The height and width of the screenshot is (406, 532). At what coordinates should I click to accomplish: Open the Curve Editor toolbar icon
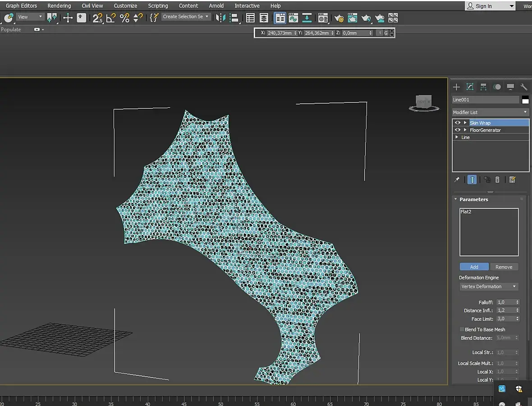tap(294, 18)
